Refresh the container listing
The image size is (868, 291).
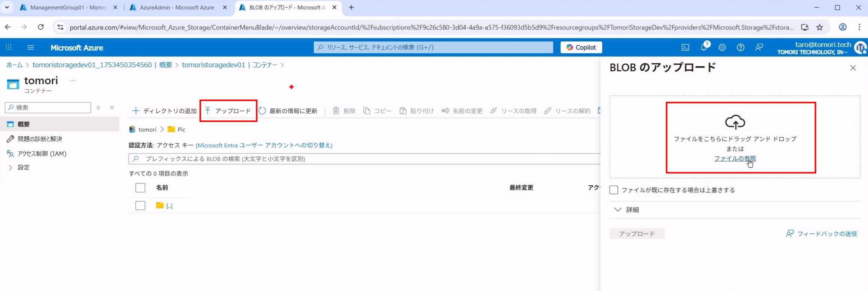tap(288, 111)
